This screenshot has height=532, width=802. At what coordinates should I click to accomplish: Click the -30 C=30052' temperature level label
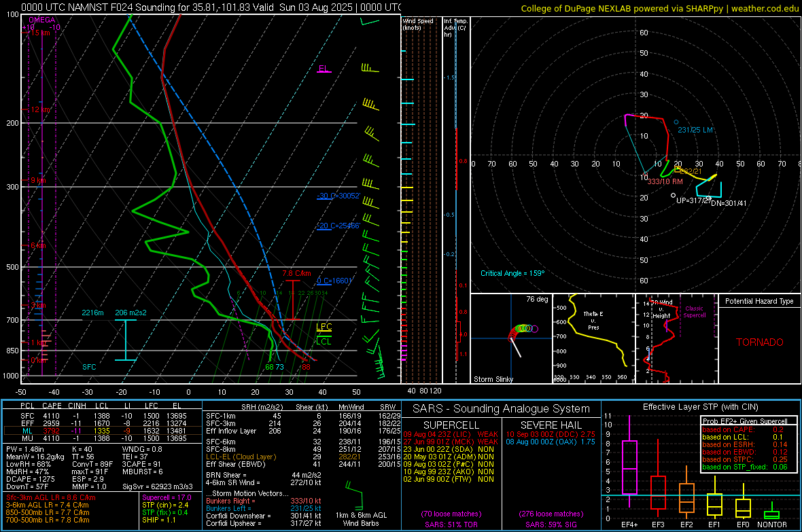click(x=338, y=196)
